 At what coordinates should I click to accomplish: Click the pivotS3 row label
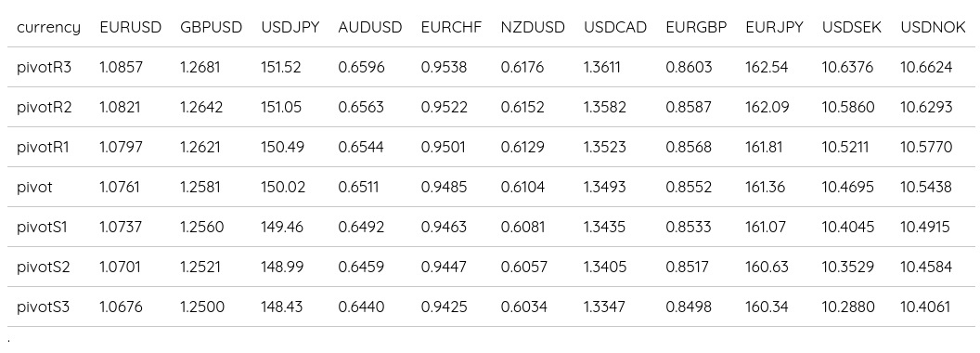43,307
